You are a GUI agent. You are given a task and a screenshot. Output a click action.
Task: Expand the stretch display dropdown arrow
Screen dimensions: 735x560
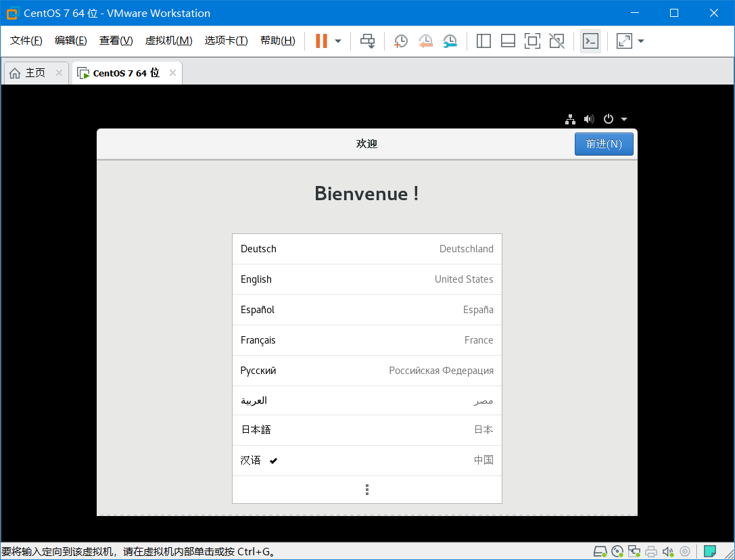(x=641, y=41)
